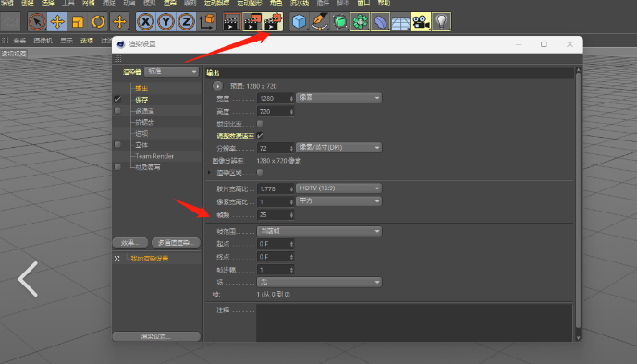Click scrollbar up arrow in dialog
This screenshot has width=637, height=364.
pos(578,70)
